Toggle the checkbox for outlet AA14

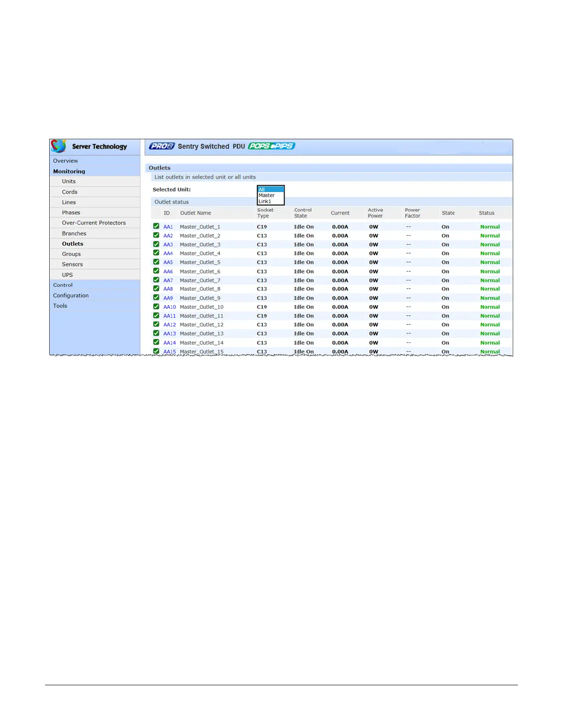pos(156,342)
